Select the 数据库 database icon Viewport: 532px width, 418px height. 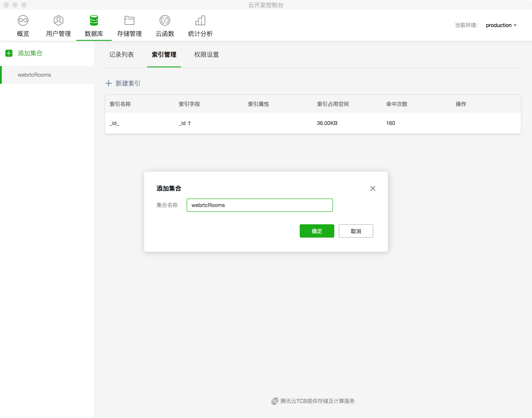tap(94, 21)
